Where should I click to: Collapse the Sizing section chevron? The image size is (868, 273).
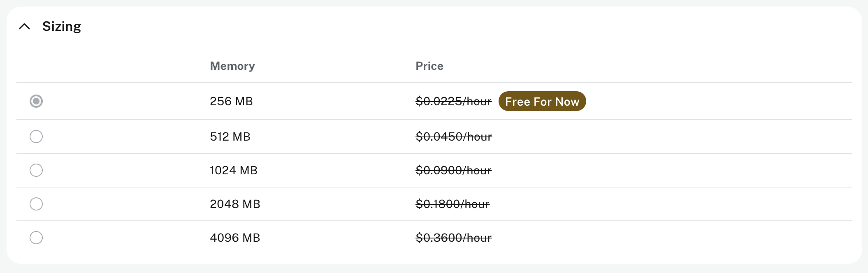click(25, 27)
